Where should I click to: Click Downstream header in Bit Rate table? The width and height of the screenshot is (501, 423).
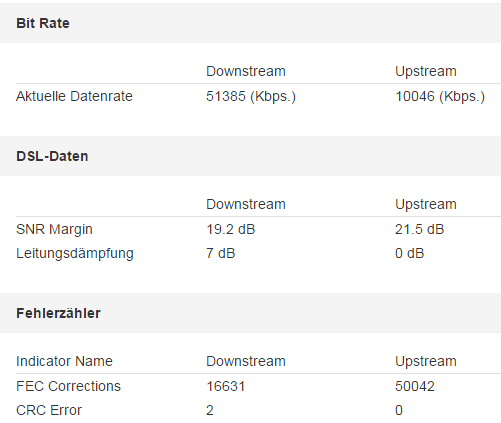click(x=246, y=71)
